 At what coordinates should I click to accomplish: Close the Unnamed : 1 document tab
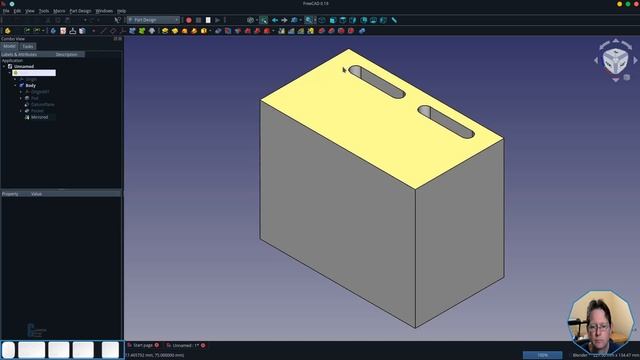tap(203, 345)
